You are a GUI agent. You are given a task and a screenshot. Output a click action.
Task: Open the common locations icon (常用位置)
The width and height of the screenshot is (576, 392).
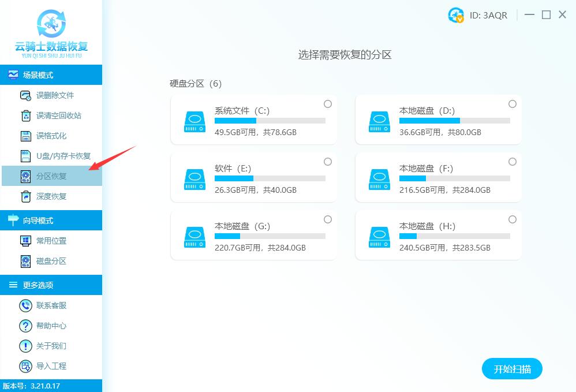(x=26, y=241)
